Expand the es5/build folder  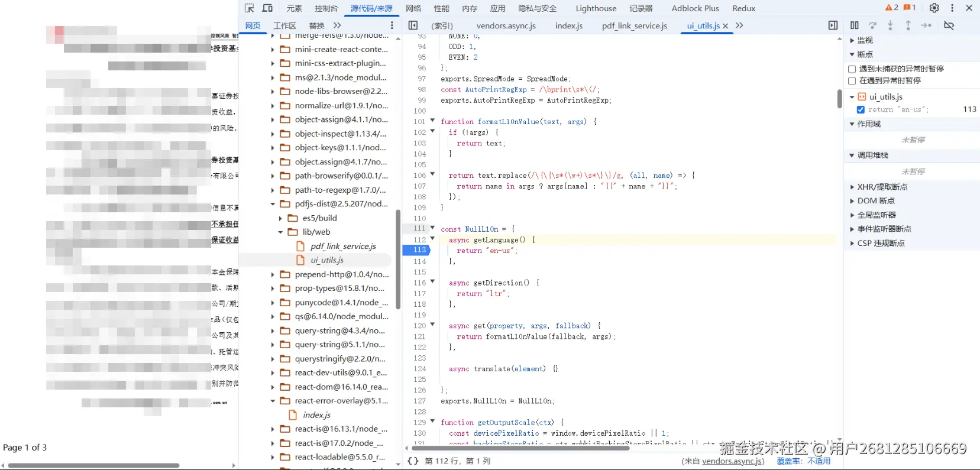[280, 218]
